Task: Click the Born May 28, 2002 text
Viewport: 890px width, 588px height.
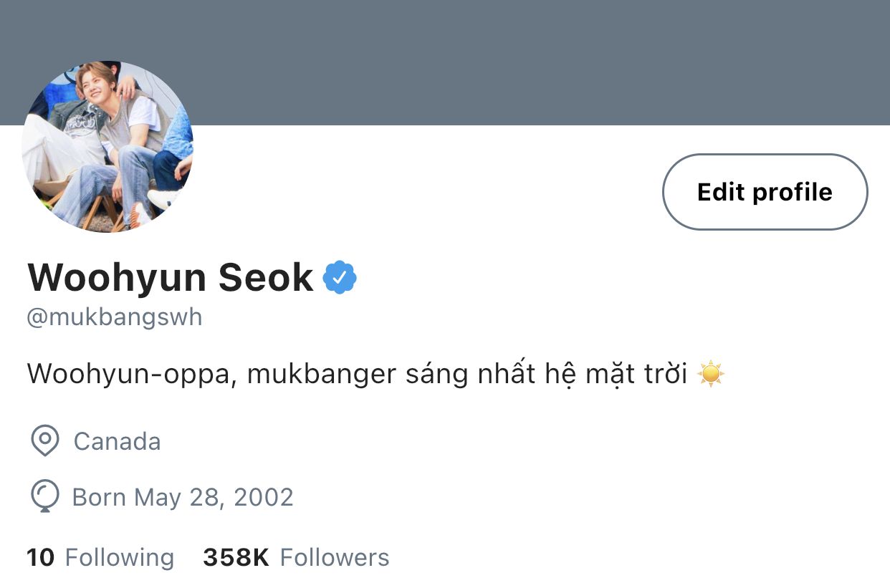Action: click(183, 497)
